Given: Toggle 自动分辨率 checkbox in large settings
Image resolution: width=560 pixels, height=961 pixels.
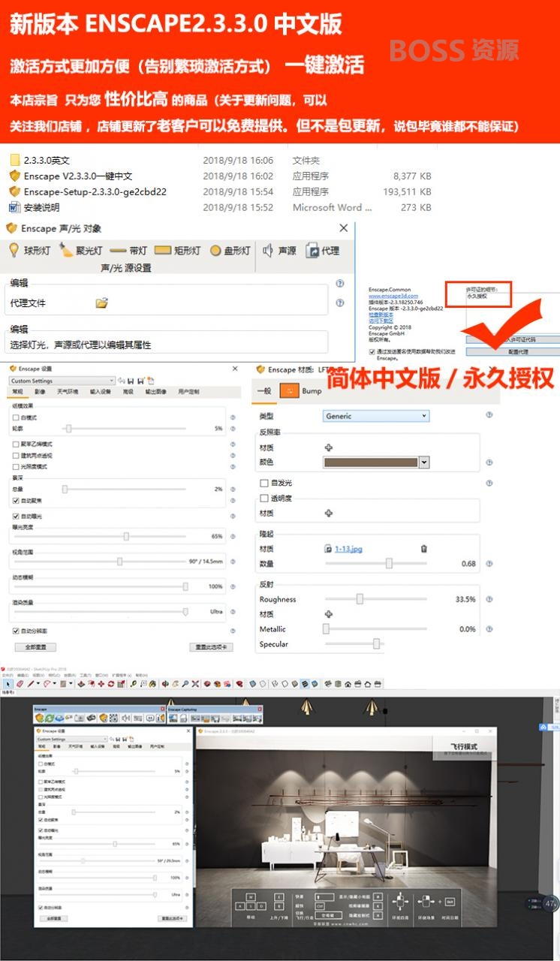Looking at the screenshot, I should click(x=16, y=631).
